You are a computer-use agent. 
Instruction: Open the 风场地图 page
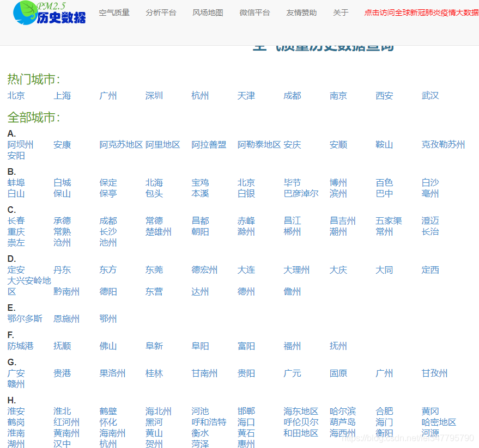click(208, 13)
